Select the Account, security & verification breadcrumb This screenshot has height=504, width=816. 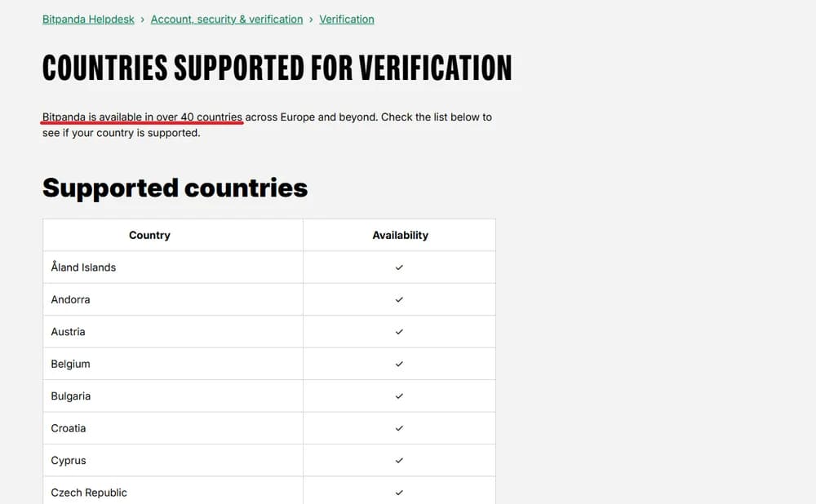(227, 19)
